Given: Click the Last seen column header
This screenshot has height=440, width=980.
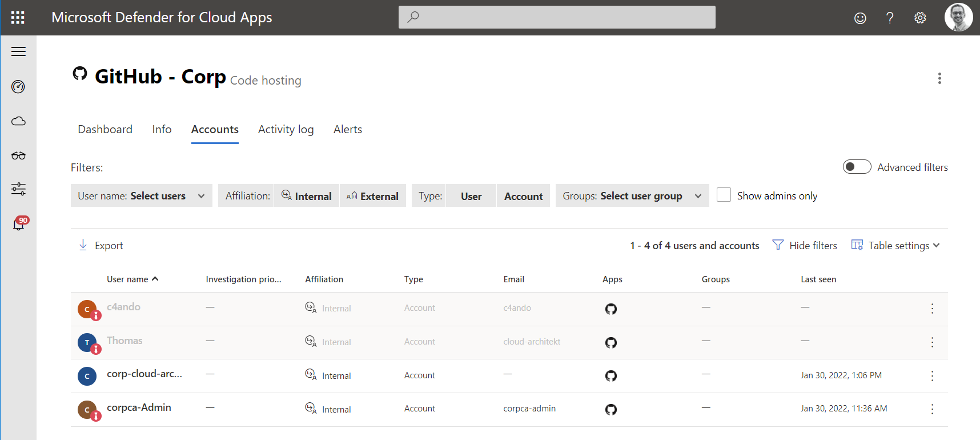Looking at the screenshot, I should (x=818, y=279).
